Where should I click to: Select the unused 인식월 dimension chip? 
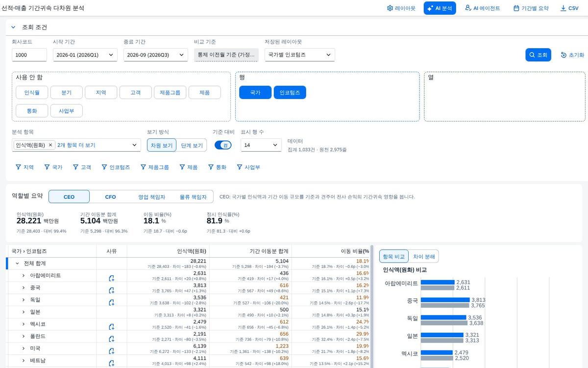32,92
